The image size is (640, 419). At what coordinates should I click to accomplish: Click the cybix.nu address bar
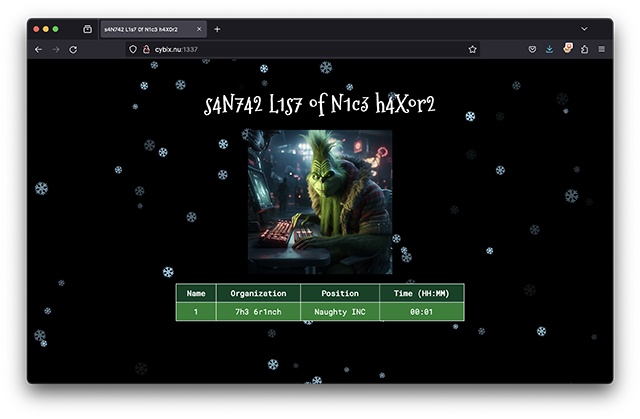tap(300, 49)
